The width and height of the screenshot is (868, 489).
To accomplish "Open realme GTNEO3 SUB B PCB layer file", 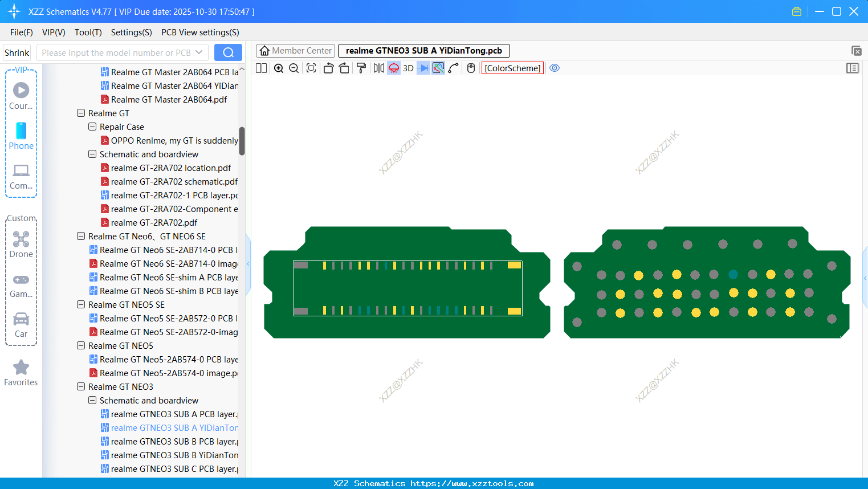I will [x=174, y=442].
